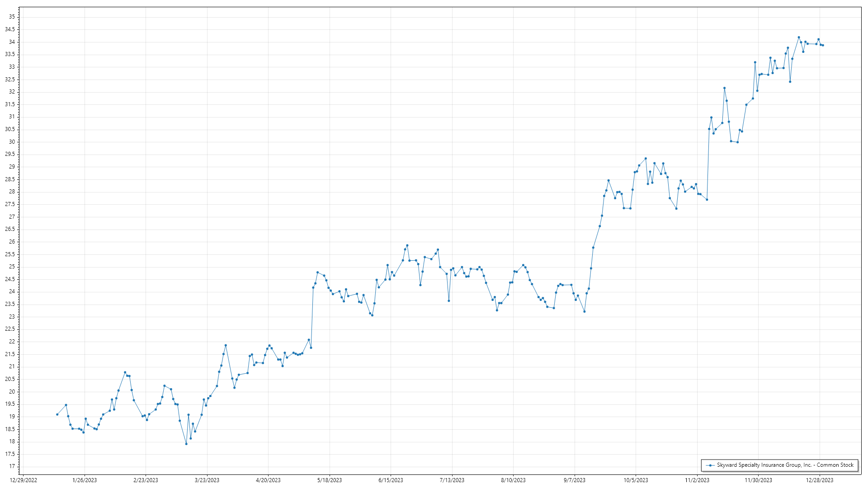Select the 30 label on the y-axis
Viewport: 868px width, 488px height.
click(12, 141)
